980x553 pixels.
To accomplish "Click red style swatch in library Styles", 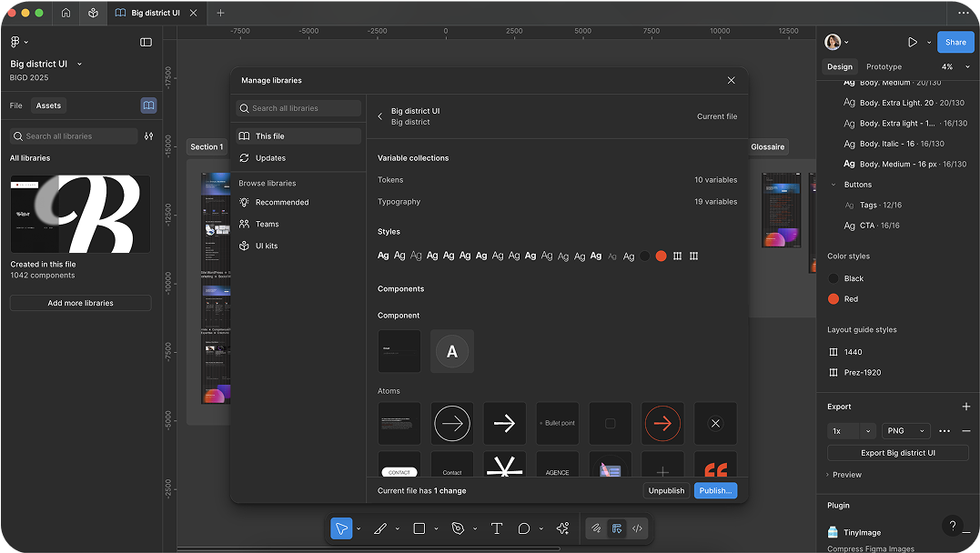I will coord(661,256).
